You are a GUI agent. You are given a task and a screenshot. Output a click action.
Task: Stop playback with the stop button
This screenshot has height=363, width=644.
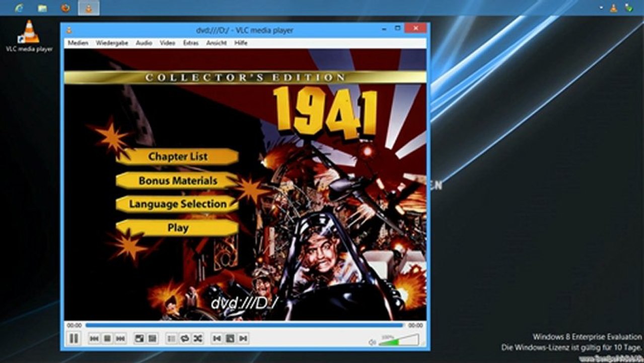coord(107,339)
